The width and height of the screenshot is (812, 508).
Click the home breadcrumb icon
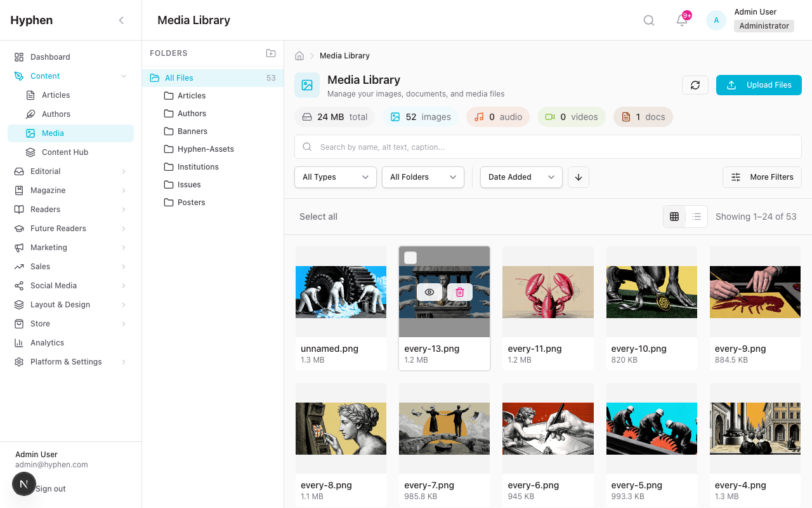(x=299, y=56)
